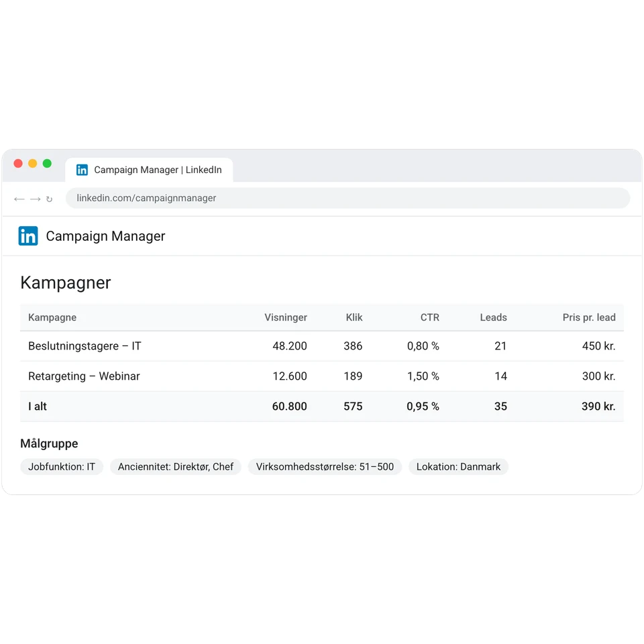
Task: Click the I alt totals row label
Action: coord(38,407)
